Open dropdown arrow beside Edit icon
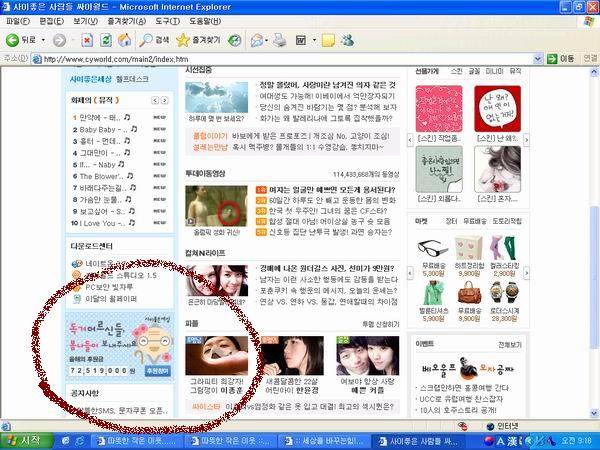The height and width of the screenshot is (450, 600). click(x=314, y=40)
